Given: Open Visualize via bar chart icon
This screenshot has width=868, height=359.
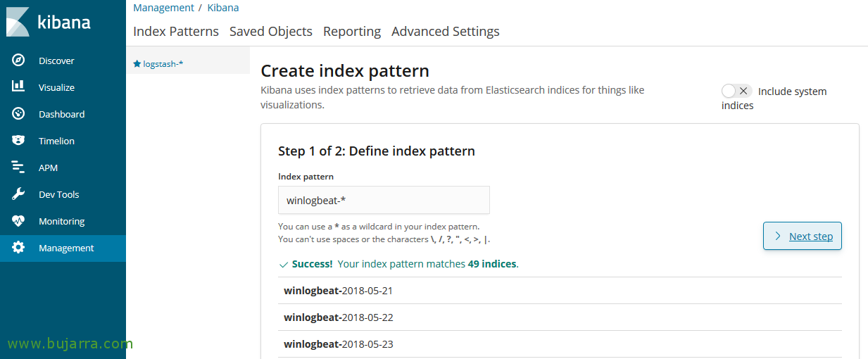Looking at the screenshot, I should 18,87.
